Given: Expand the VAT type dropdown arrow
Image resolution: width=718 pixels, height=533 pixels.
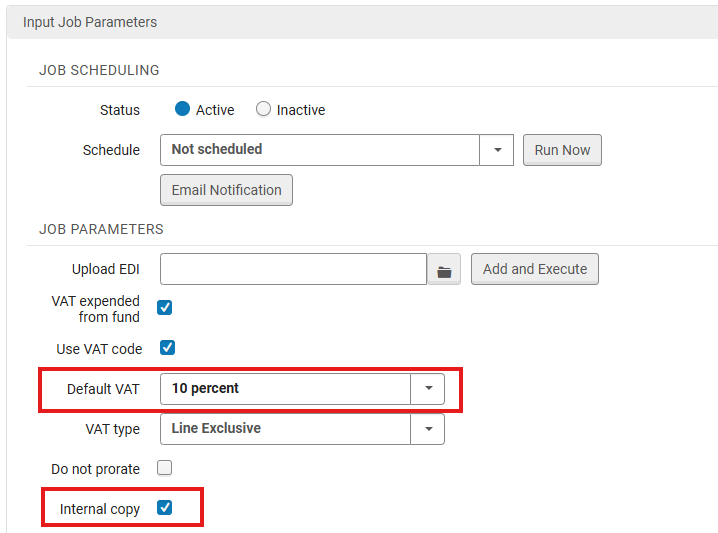Looking at the screenshot, I should click(428, 429).
